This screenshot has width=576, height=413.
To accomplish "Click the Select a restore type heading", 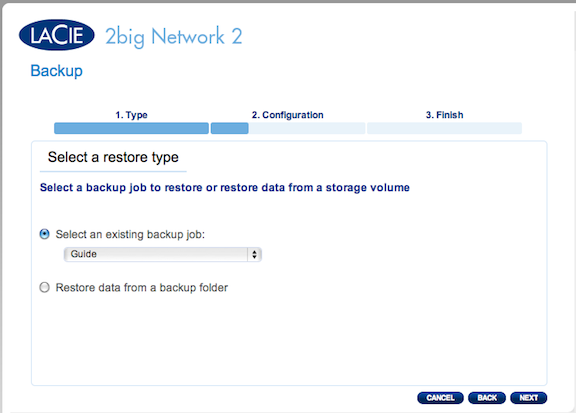I will coord(113,157).
